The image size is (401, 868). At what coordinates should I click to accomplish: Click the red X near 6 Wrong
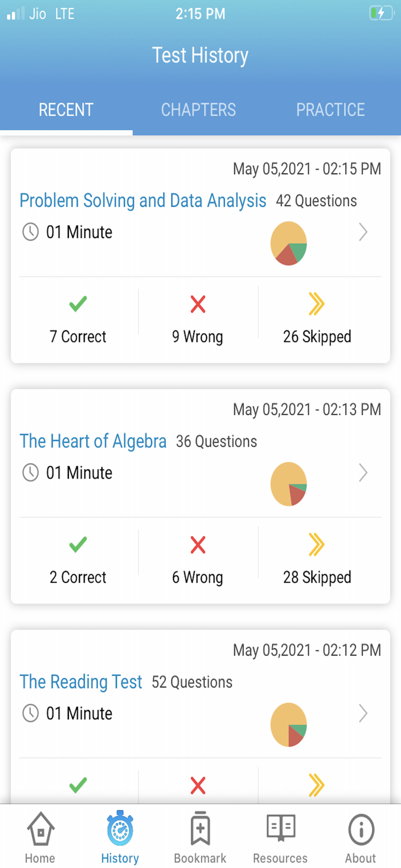click(197, 544)
